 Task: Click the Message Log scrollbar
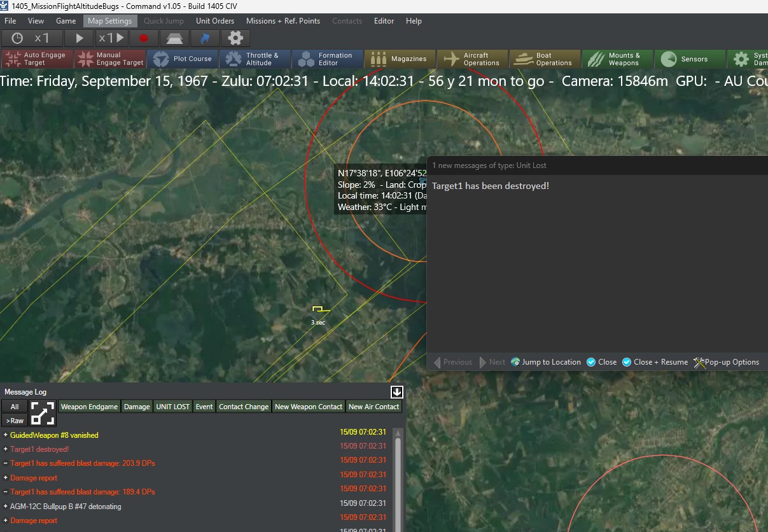tap(398, 480)
